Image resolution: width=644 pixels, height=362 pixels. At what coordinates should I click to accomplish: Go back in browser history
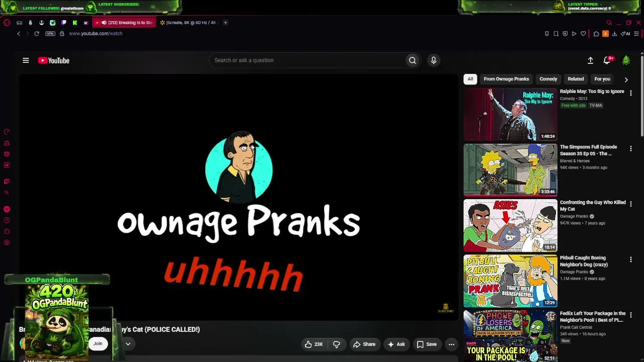[19, 34]
